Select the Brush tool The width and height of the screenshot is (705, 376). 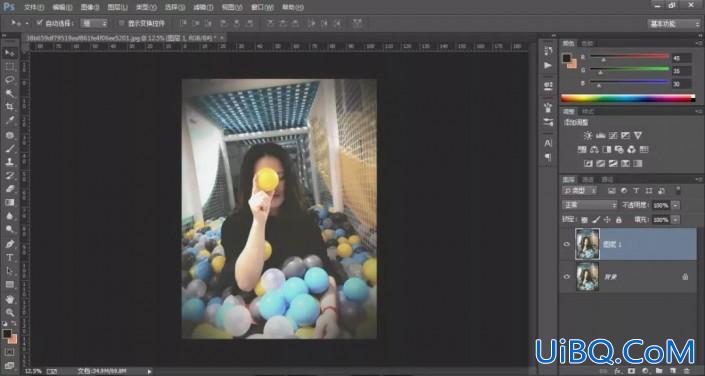coord(9,148)
